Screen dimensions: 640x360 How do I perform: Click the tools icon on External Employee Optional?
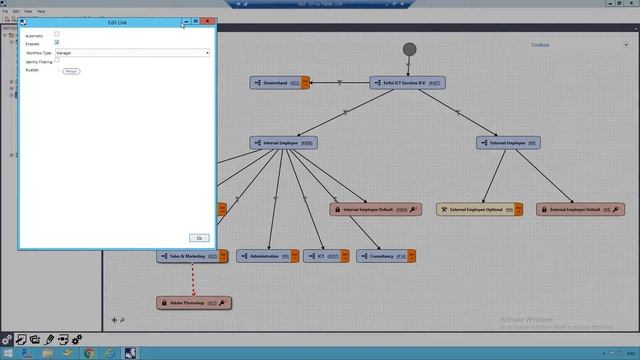444,209
